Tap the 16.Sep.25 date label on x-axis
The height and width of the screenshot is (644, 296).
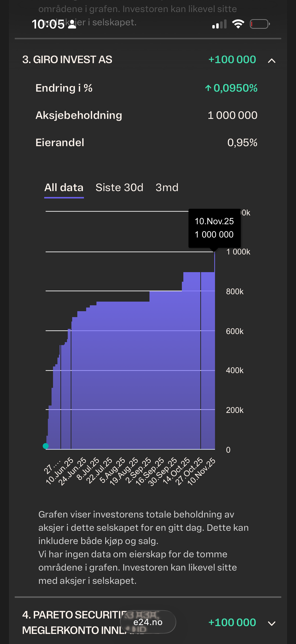click(150, 471)
